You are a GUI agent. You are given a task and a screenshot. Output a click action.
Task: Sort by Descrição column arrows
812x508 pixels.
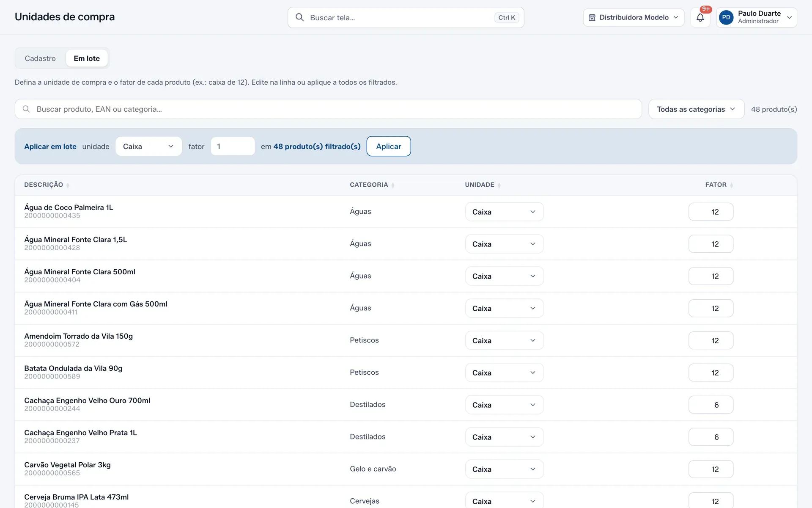pyautogui.click(x=68, y=185)
